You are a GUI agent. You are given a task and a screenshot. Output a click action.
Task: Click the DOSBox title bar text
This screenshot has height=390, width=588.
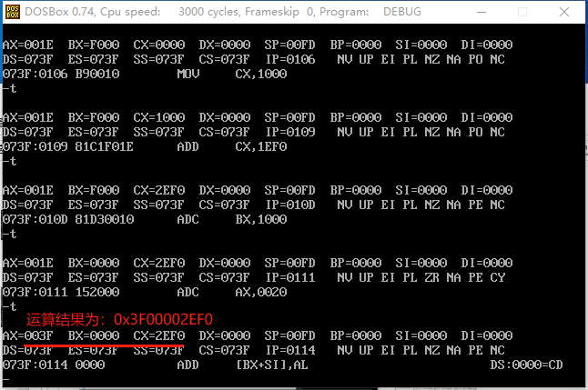(x=223, y=12)
